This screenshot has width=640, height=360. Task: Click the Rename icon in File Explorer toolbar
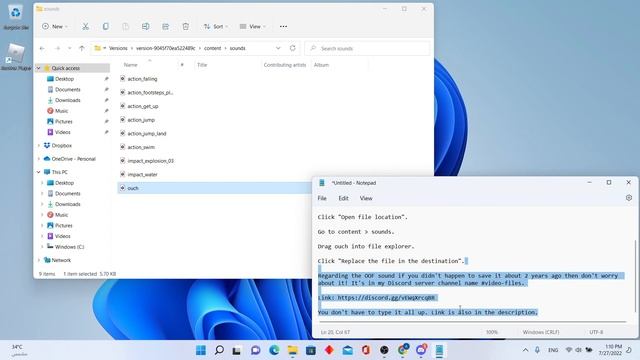(145, 27)
